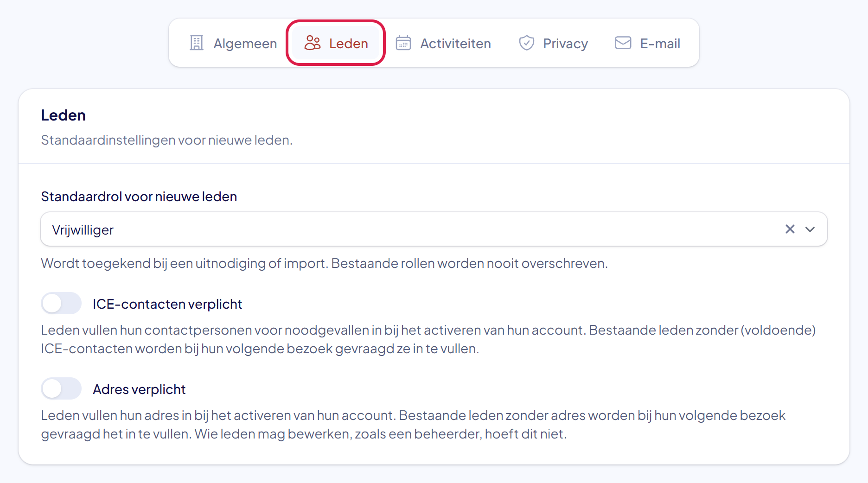This screenshot has width=868, height=483.
Task: Click the building icon beside Algemeen
Action: pos(197,43)
